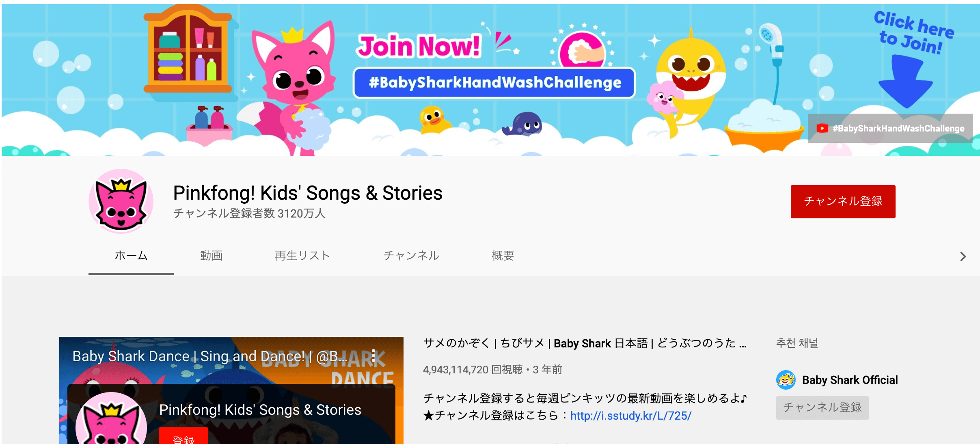Open the 再生リスト tab
The image size is (980, 444).
click(302, 255)
